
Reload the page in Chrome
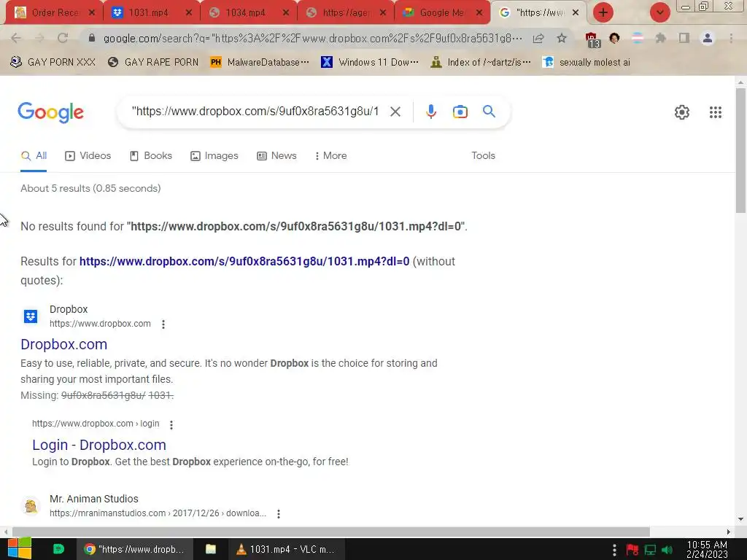[x=63, y=38]
